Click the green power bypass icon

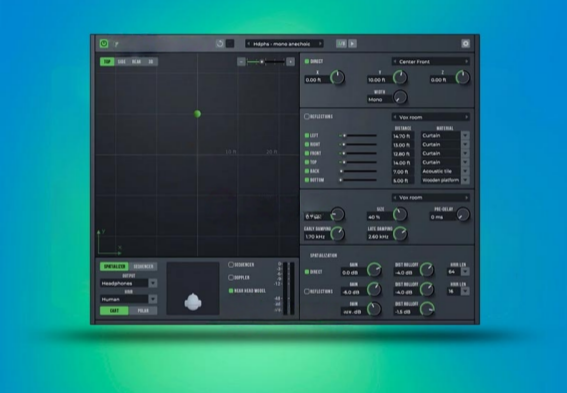tap(104, 44)
